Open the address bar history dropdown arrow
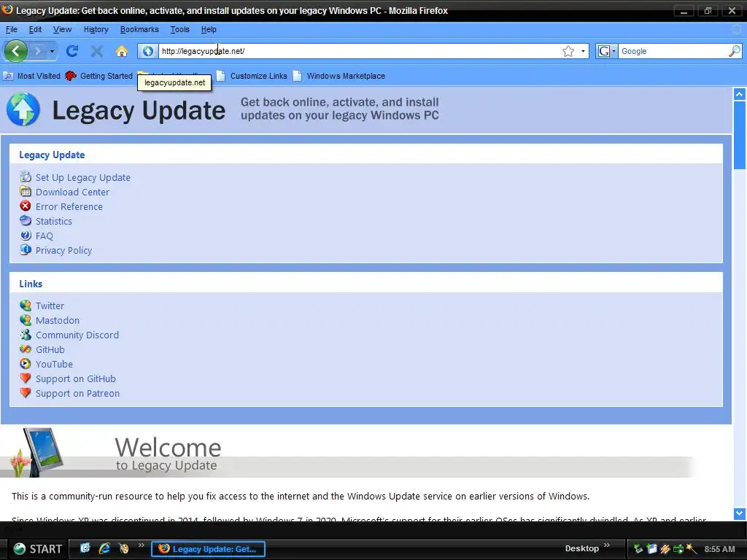 pos(583,51)
